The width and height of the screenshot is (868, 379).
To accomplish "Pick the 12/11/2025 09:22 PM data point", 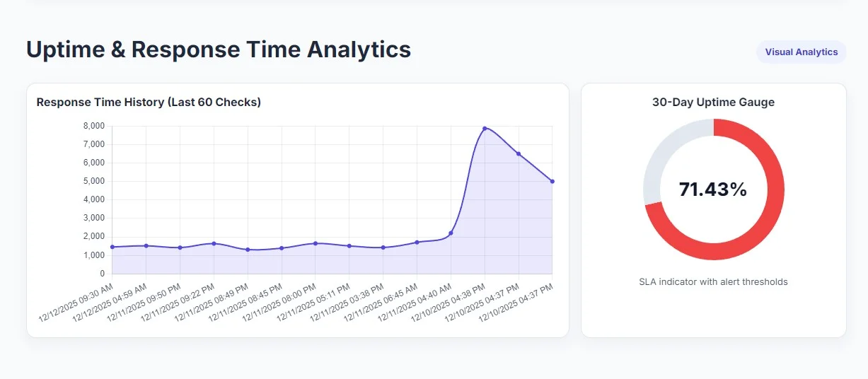I will pos(214,243).
